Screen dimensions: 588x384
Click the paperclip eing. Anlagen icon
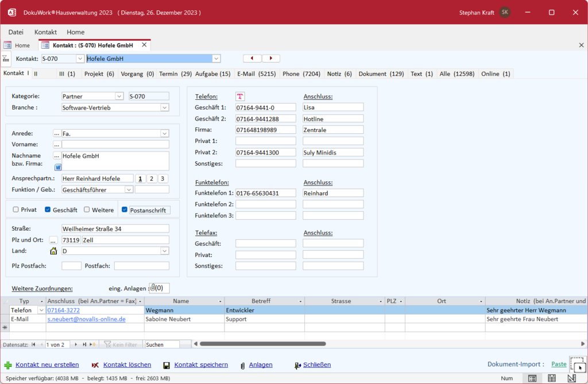tap(153, 288)
